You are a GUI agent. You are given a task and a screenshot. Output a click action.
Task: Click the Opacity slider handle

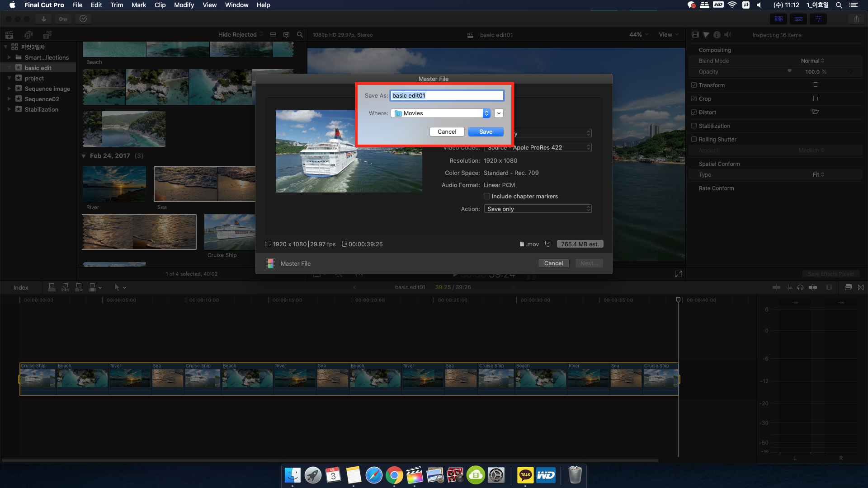tap(789, 71)
